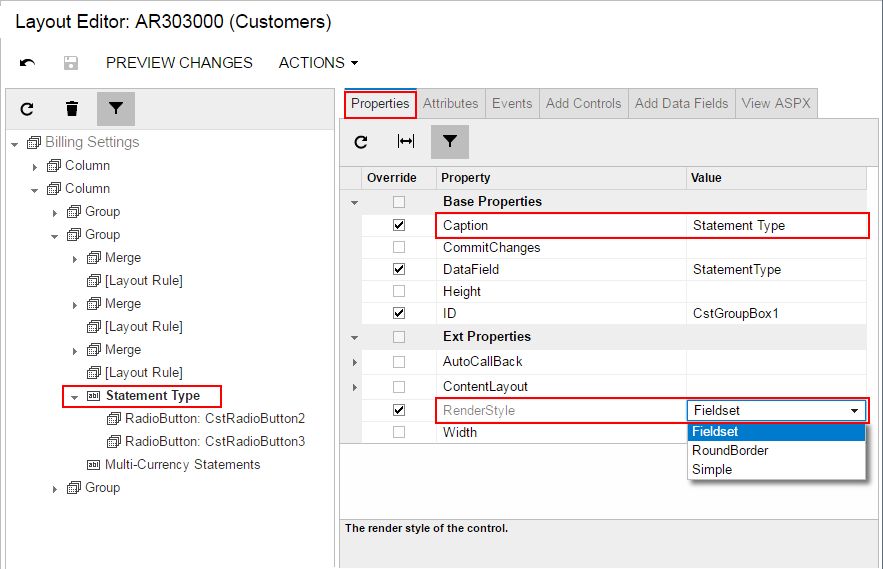Image resolution: width=883 pixels, height=569 pixels.
Task: Refresh the layout tree panel
Action: point(28,109)
